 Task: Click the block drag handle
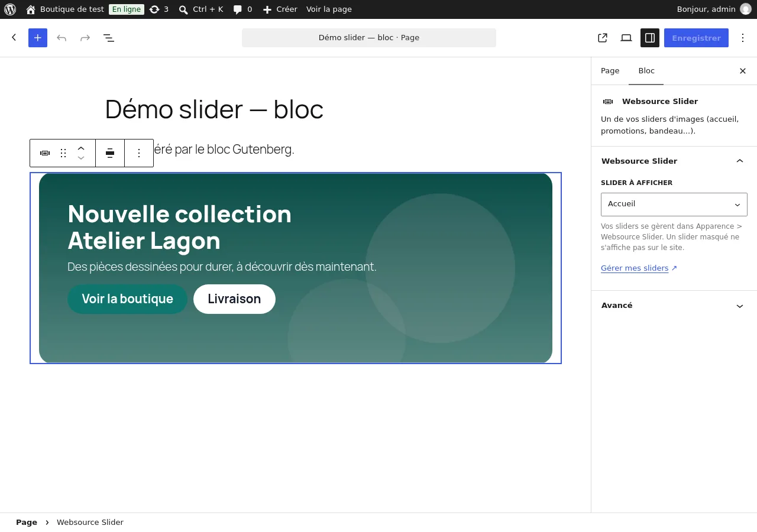click(x=63, y=153)
